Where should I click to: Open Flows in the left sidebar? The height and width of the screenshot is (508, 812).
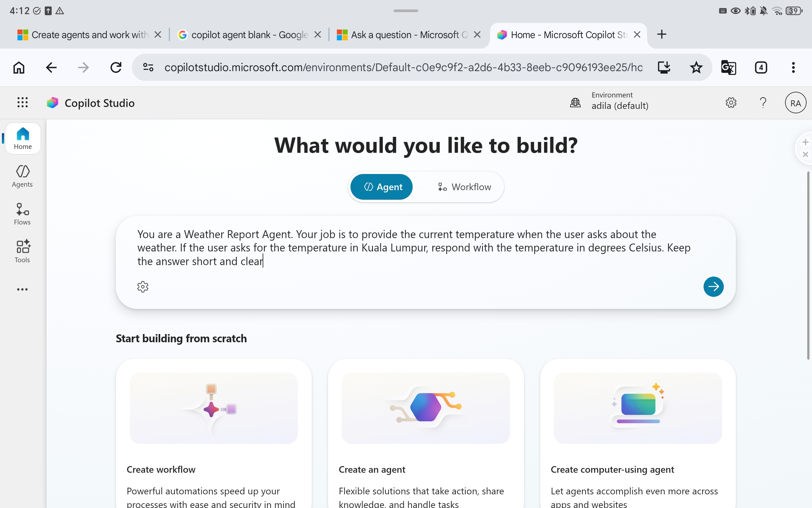pyautogui.click(x=23, y=214)
